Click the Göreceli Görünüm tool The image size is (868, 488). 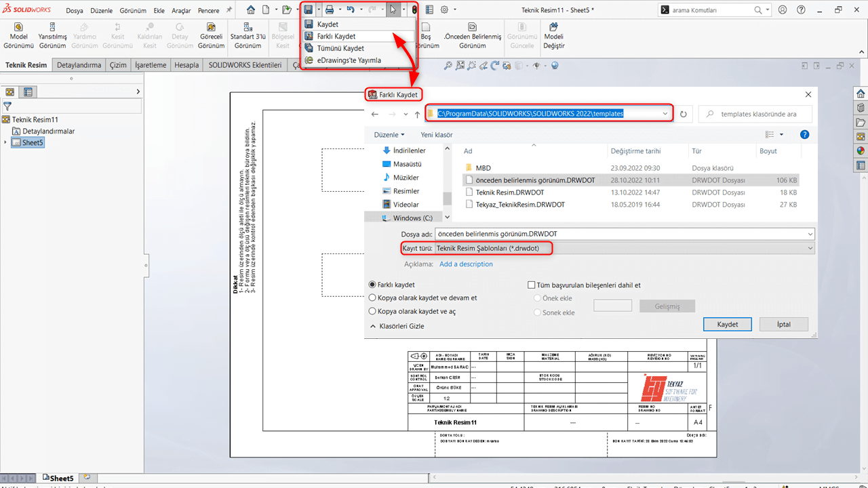pos(212,35)
